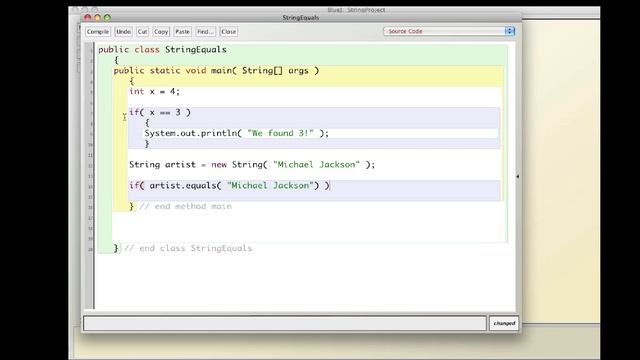
Task: Click the Paste button
Action: (182, 31)
